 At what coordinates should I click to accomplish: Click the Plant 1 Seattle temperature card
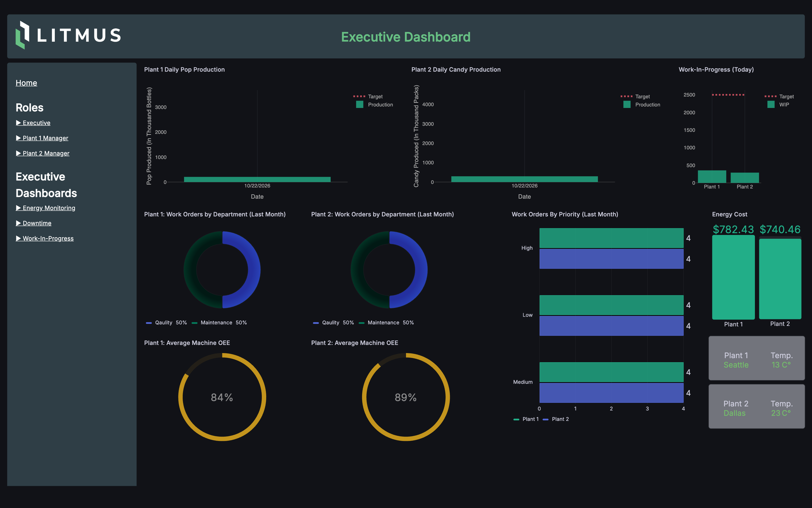757,358
